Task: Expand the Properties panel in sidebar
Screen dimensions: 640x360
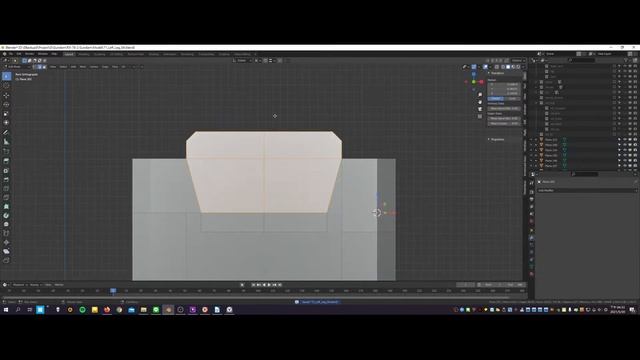Action: 497,140
